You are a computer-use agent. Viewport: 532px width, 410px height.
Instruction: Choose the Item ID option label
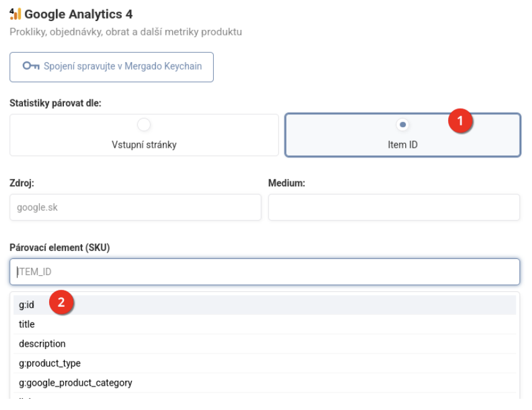click(403, 145)
